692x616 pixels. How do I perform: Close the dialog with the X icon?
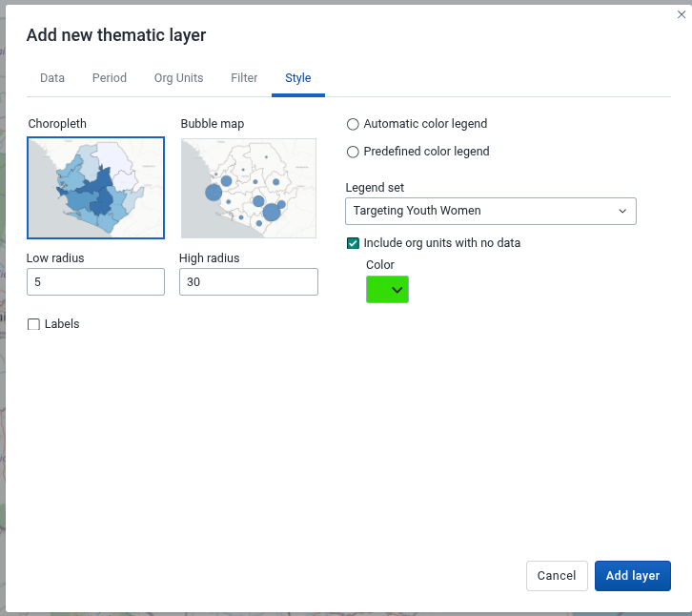(681, 14)
